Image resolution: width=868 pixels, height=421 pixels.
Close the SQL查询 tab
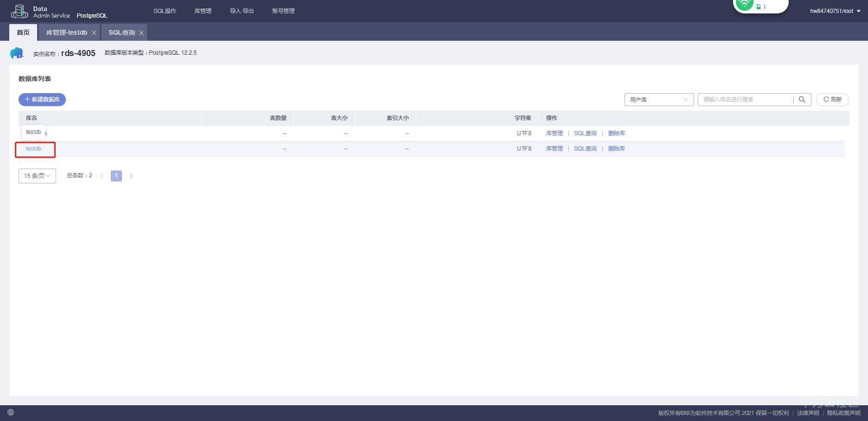(x=141, y=33)
